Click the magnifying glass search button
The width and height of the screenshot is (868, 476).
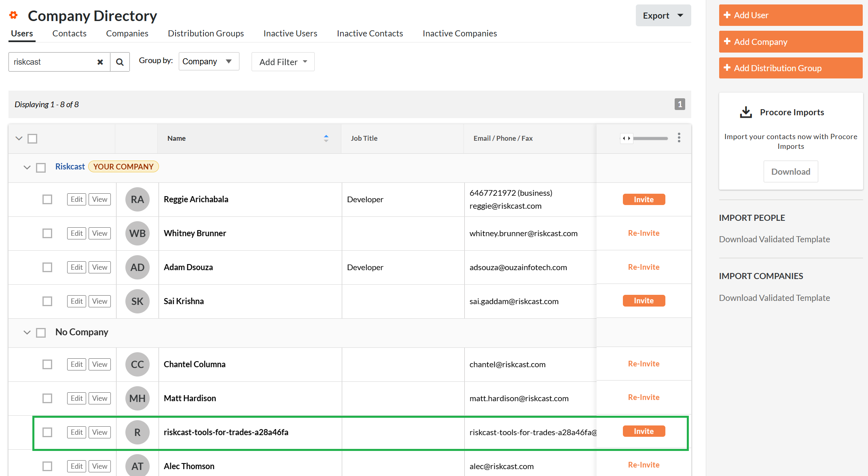coord(120,62)
